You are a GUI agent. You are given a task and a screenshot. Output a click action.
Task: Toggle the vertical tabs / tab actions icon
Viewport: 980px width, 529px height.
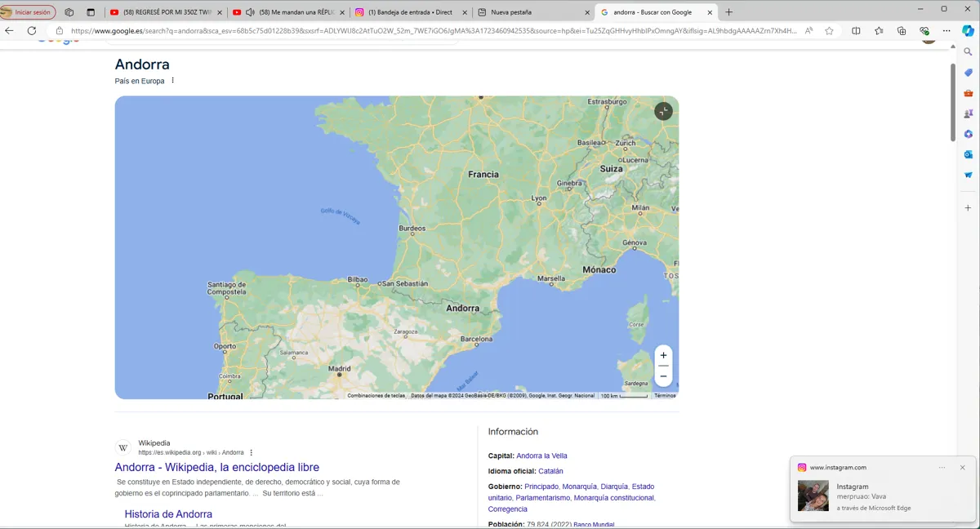click(91, 12)
